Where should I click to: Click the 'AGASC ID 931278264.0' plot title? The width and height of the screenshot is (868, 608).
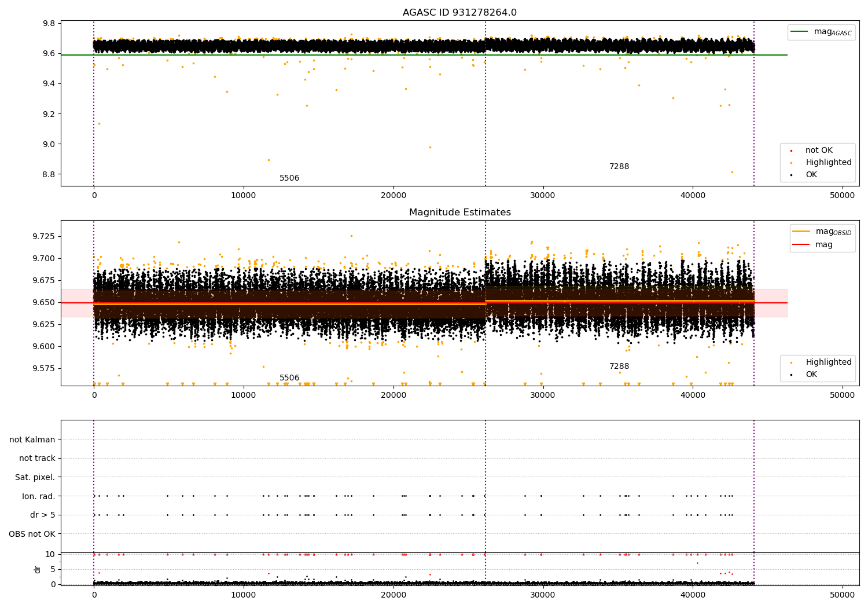pyautogui.click(x=459, y=13)
